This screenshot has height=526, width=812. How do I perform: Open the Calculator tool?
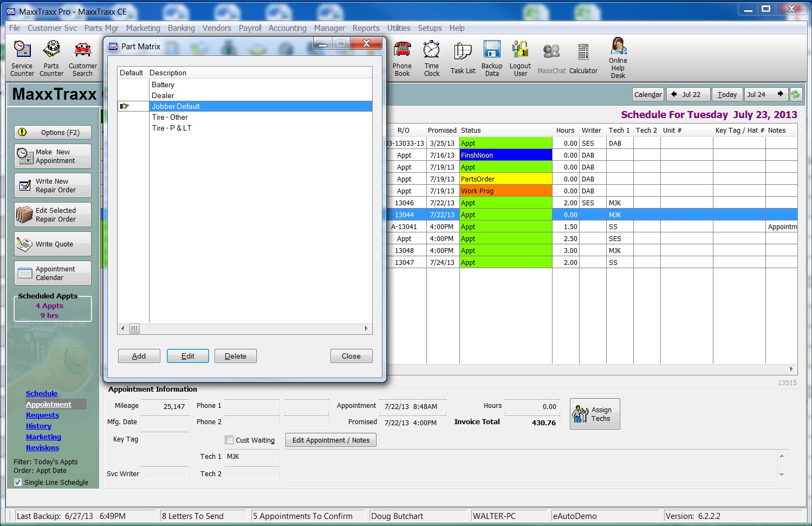(x=583, y=59)
